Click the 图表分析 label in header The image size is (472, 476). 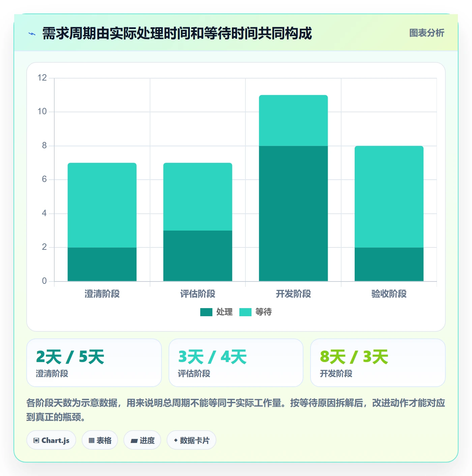[x=426, y=33]
